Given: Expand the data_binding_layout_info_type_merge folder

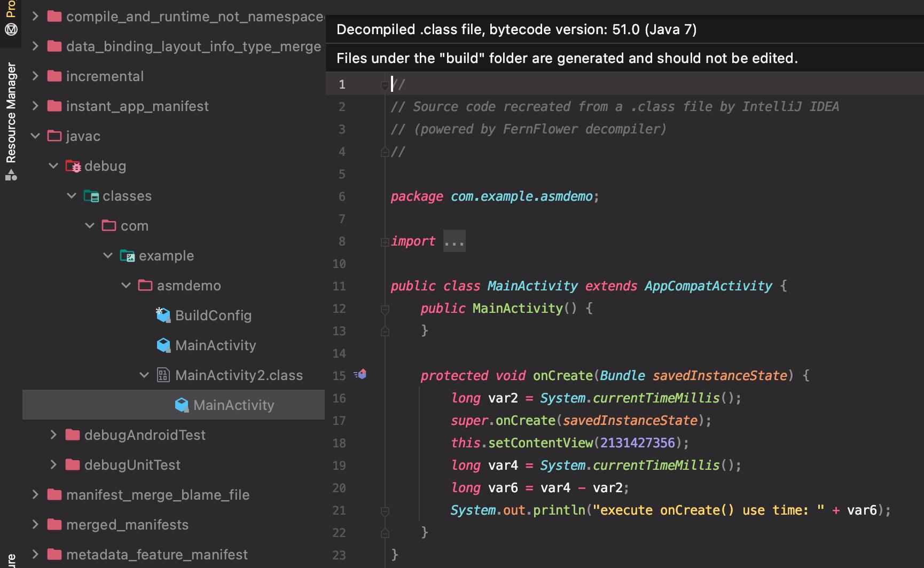Looking at the screenshot, I should click(x=35, y=46).
